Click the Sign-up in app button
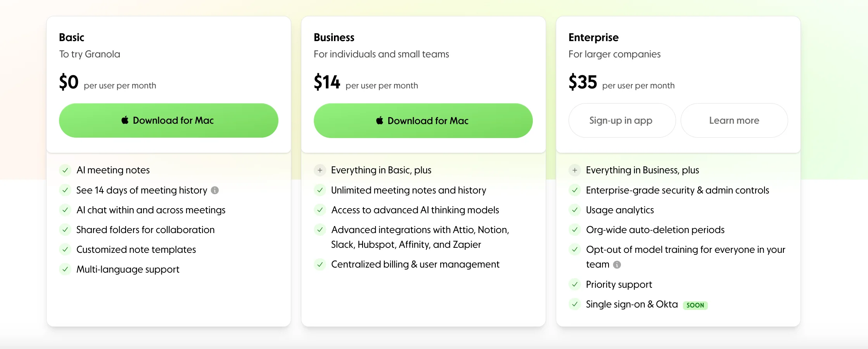Viewport: 868px width, 349px height. coord(622,120)
